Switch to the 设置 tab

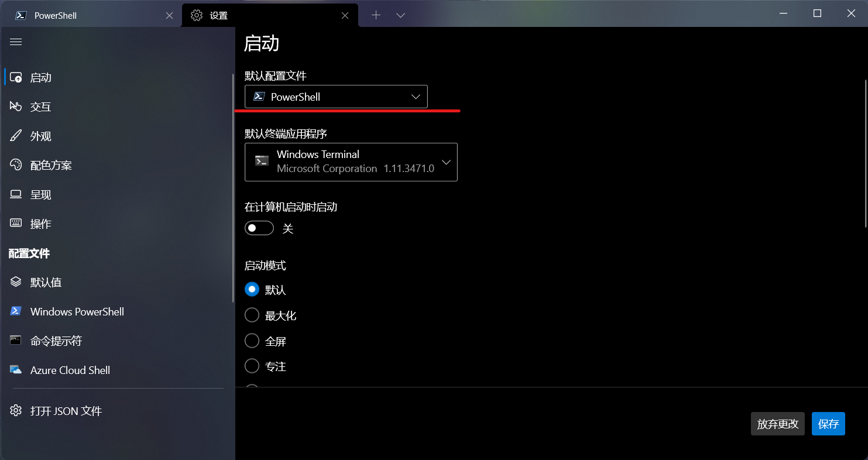pyautogui.click(x=270, y=15)
